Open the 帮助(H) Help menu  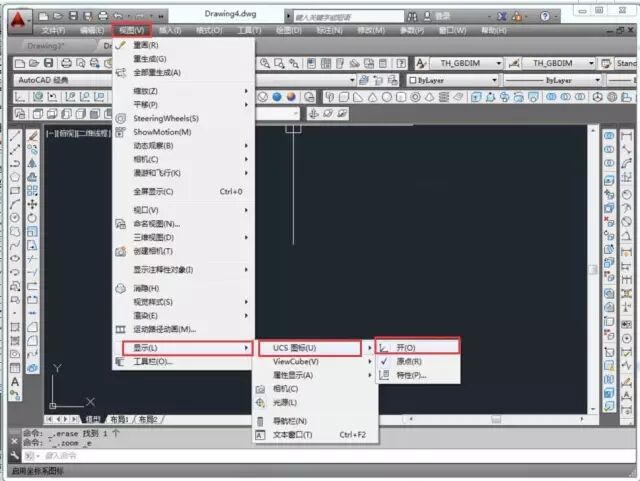(494, 31)
